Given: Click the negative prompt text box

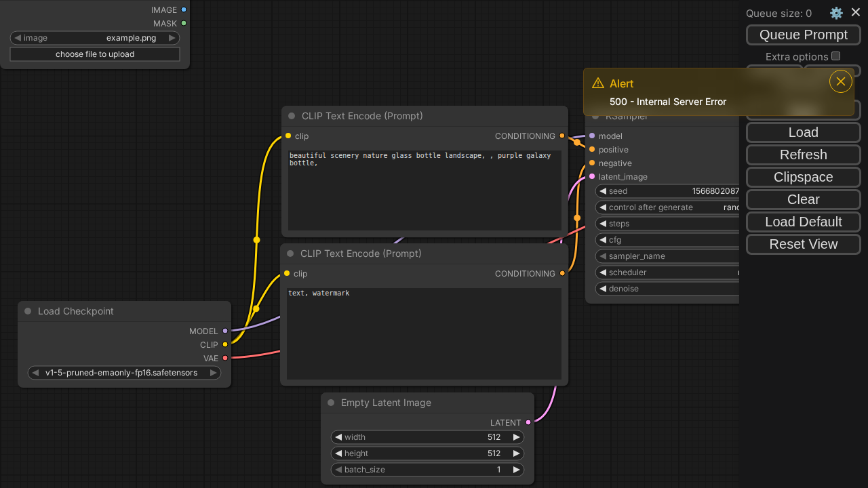Looking at the screenshot, I should (x=424, y=333).
